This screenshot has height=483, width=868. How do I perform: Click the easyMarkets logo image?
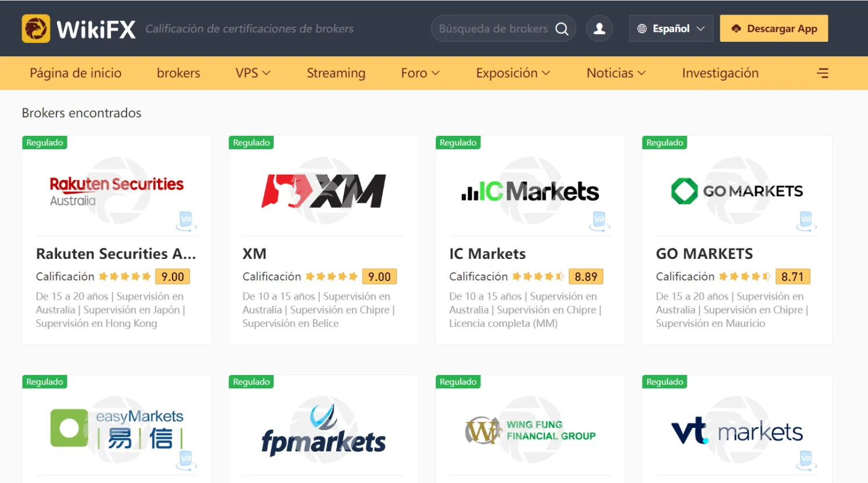click(x=117, y=429)
